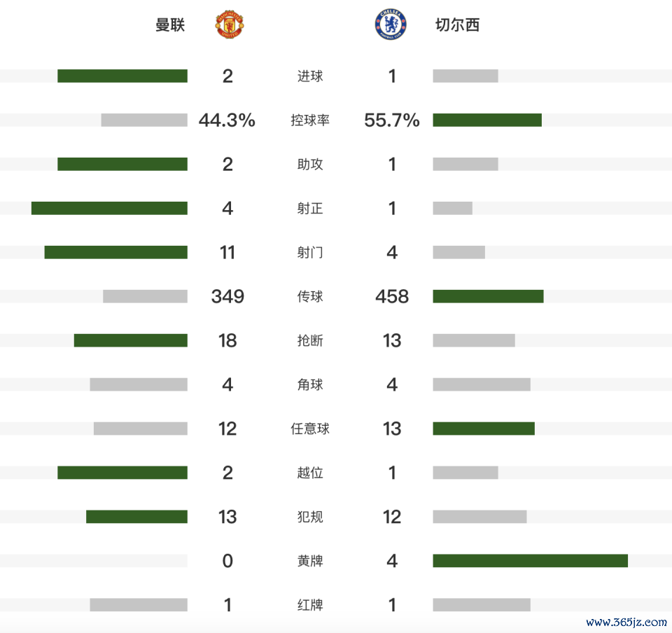This screenshot has width=672, height=633.
Task: Click Manchester United's 44.3% possession value
Action: [227, 120]
